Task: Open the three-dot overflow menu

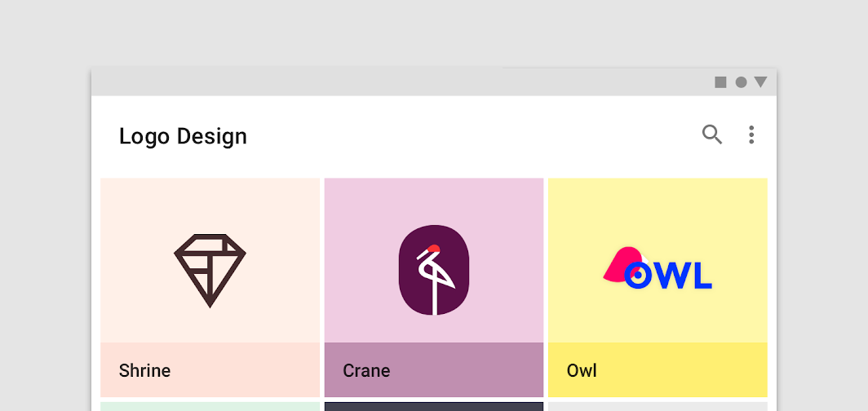Action: click(x=751, y=135)
